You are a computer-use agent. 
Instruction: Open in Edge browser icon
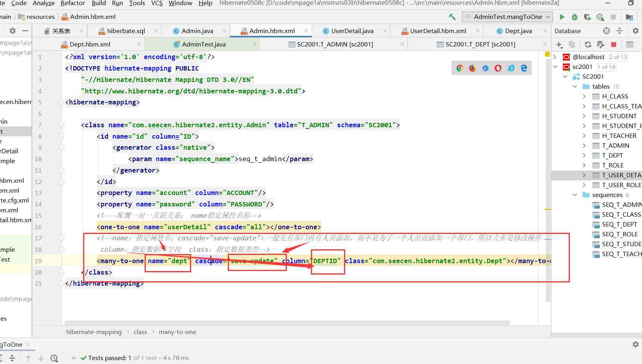[524, 68]
